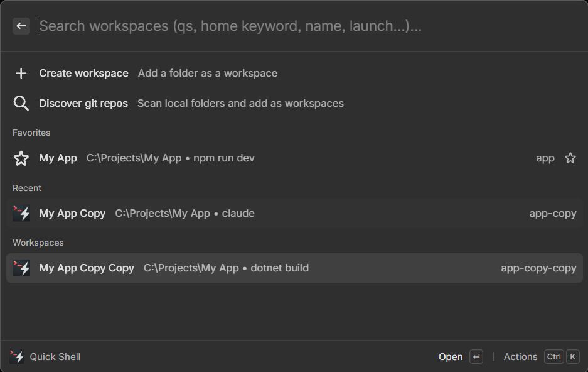This screenshot has width=588, height=372.
Task: Click the Open button in footer
Action: 451,357
